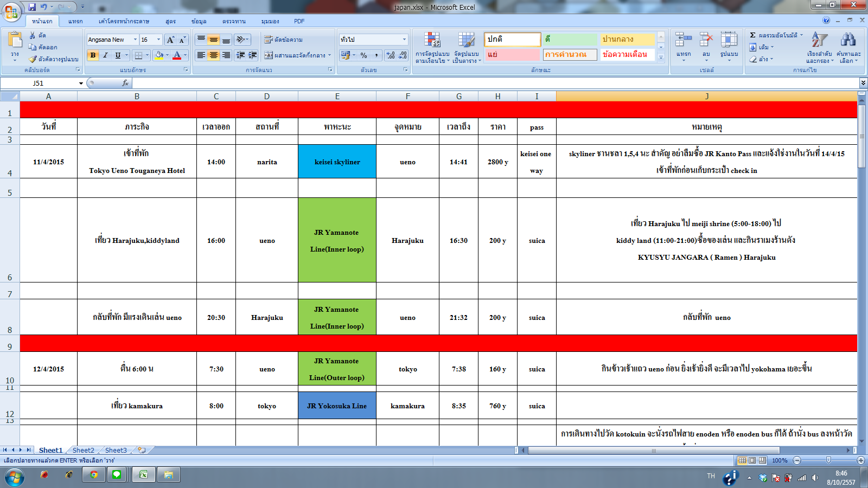
Task: Click the Decrease Decimal icon
Action: click(x=403, y=55)
